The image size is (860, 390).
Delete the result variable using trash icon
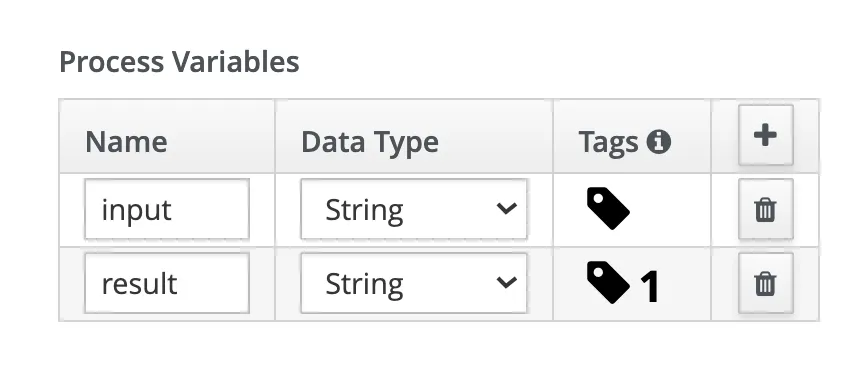[765, 283]
